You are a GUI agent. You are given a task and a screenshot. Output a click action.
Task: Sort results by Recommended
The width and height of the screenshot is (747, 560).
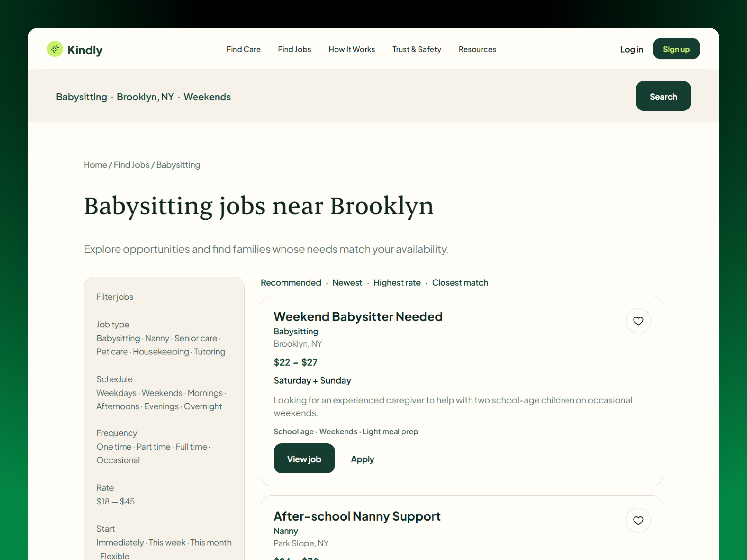(x=291, y=283)
